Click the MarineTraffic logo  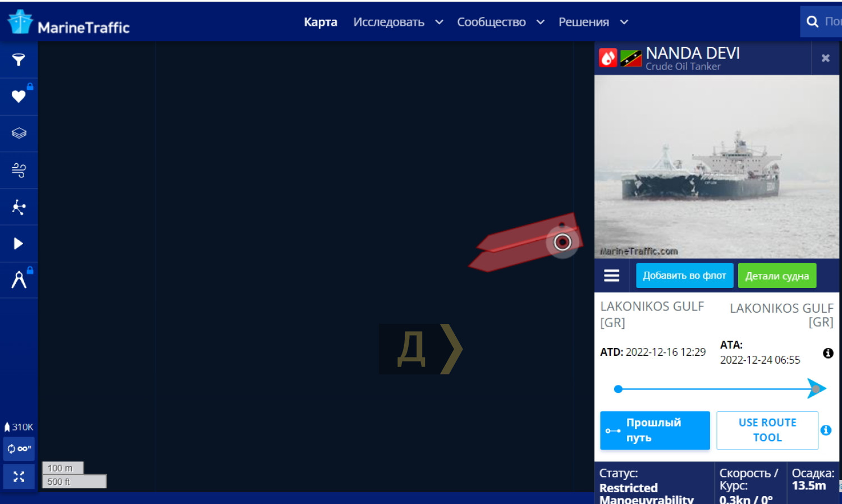(x=68, y=22)
